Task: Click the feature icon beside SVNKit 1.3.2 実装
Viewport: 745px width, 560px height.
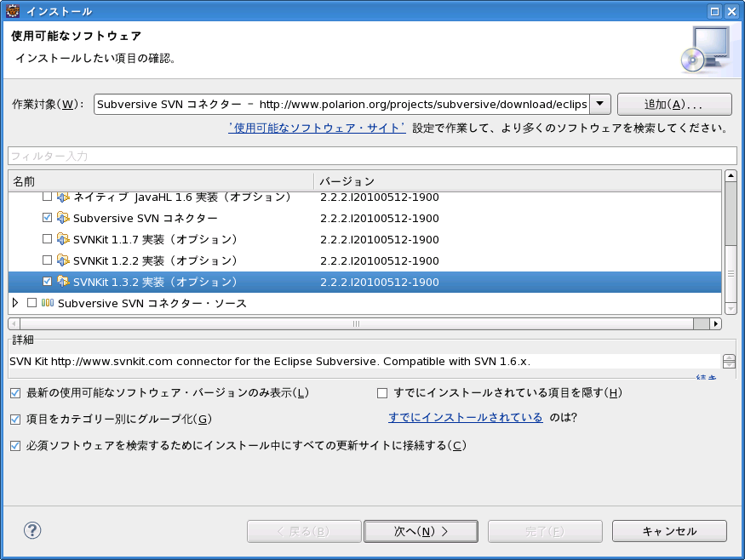Action: [63, 282]
